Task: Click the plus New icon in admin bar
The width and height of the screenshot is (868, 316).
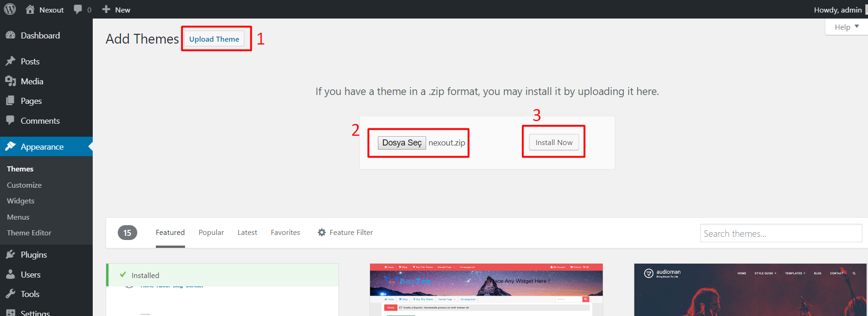Action: tap(106, 10)
